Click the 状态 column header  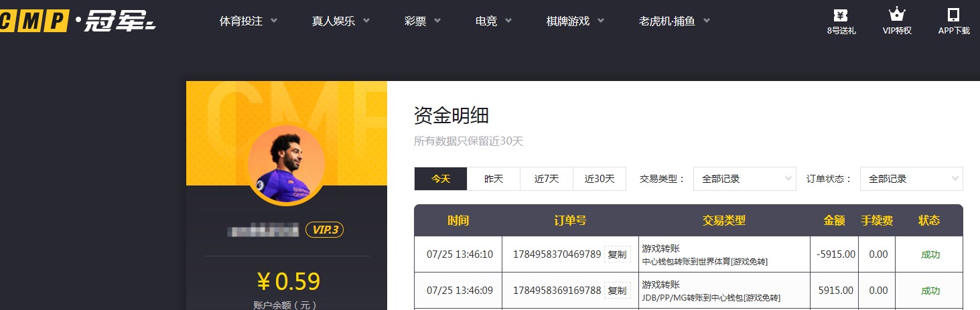pyautogui.click(x=929, y=220)
